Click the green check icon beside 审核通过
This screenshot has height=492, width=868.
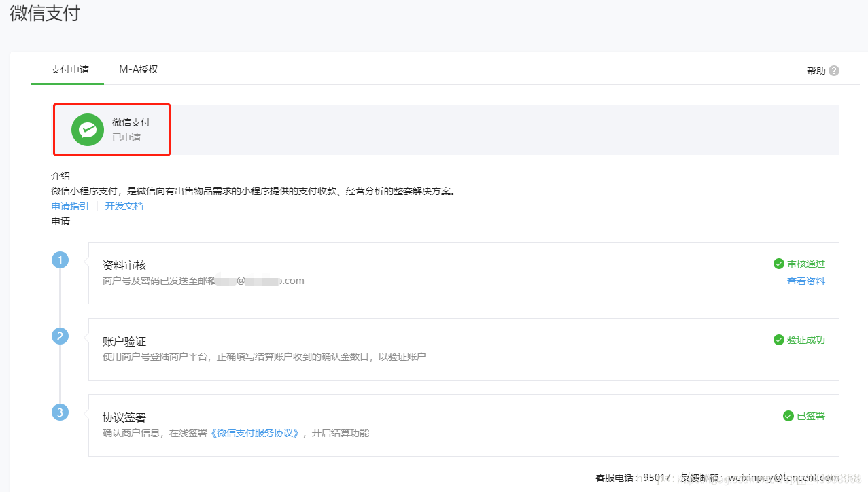click(779, 264)
